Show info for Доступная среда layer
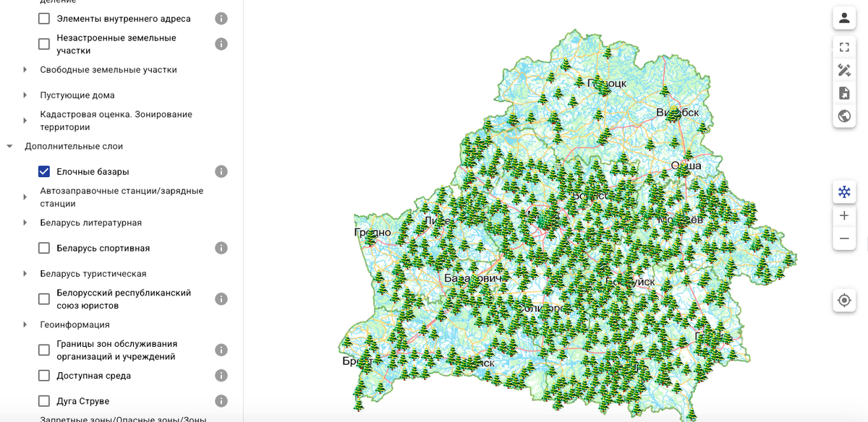868x422 pixels. tap(221, 376)
